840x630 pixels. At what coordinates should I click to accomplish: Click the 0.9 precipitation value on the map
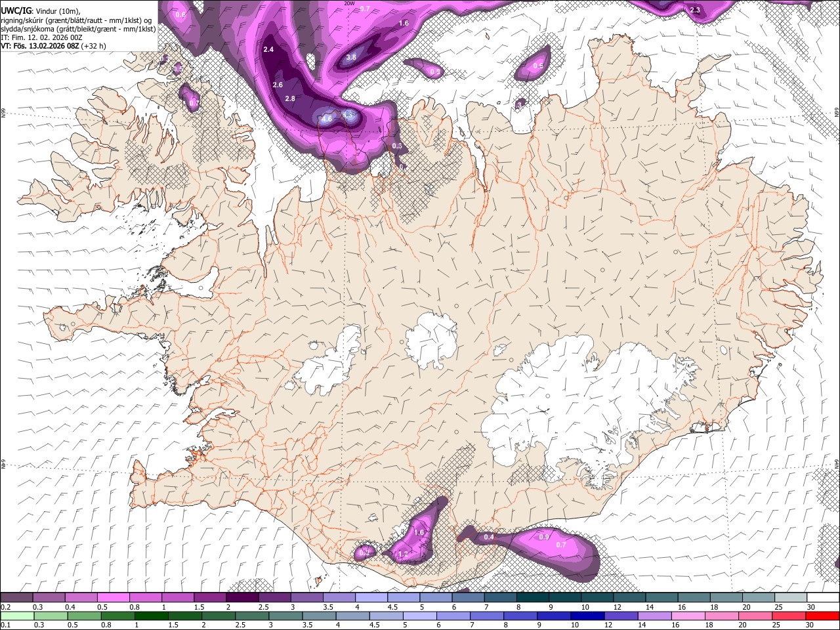(544, 537)
